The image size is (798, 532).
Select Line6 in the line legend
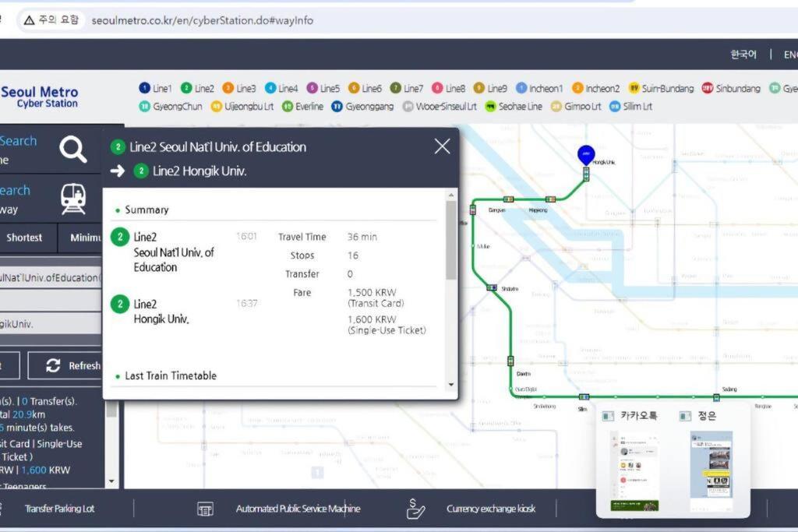coord(365,89)
